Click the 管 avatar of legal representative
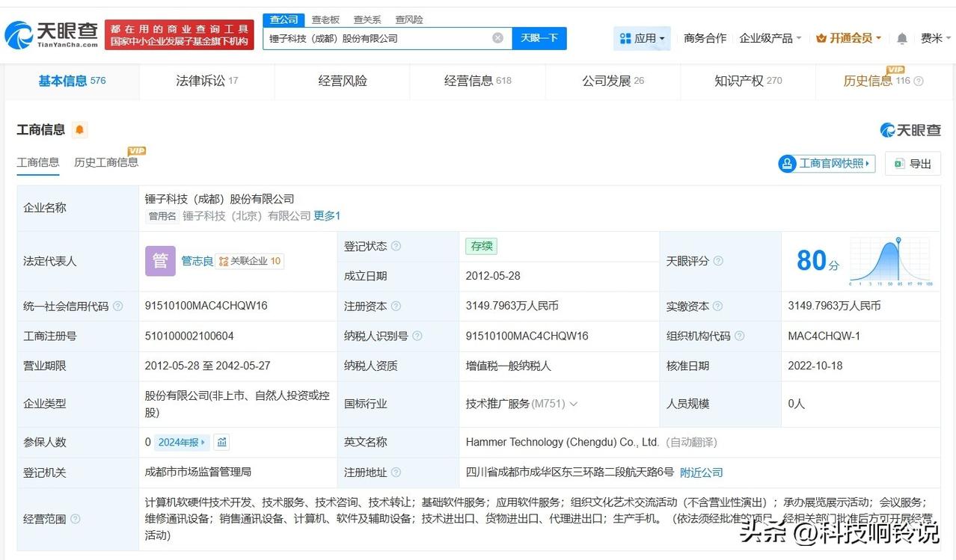Screen dimensions: 956x560 point(160,261)
